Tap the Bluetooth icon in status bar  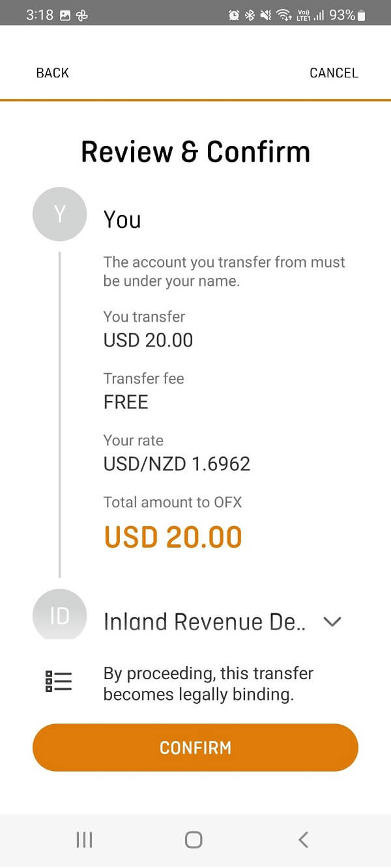click(x=250, y=14)
